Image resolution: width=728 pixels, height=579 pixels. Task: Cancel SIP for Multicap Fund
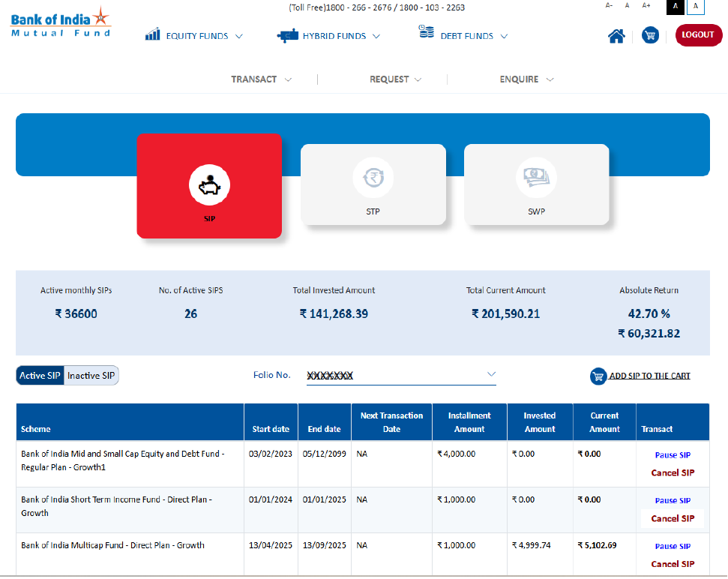(x=673, y=564)
